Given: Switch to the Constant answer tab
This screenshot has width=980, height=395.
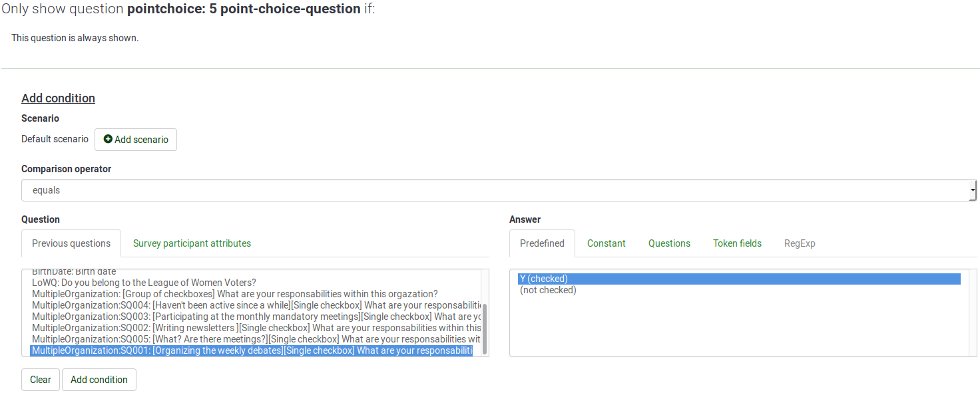Looking at the screenshot, I should (606, 243).
